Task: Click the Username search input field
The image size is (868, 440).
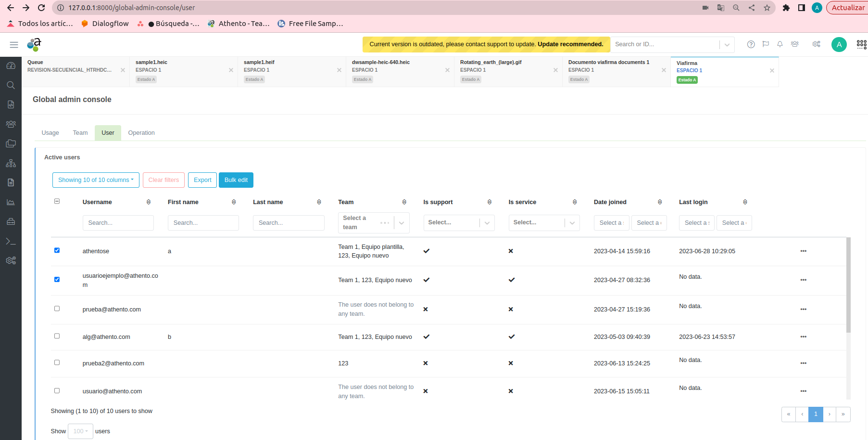Action: tap(118, 223)
